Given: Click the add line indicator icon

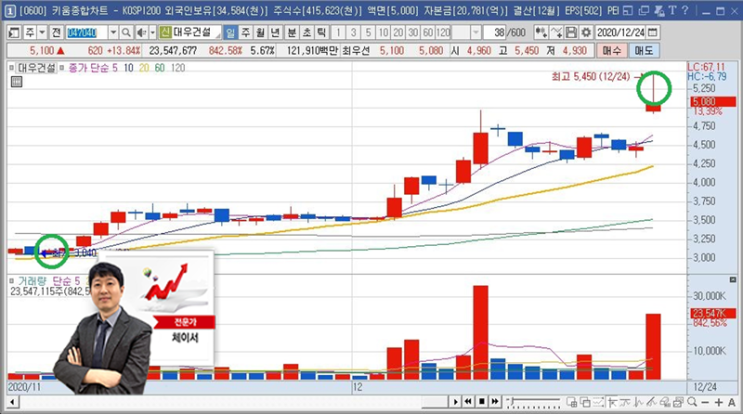Looking at the screenshot, I should pos(556,32).
